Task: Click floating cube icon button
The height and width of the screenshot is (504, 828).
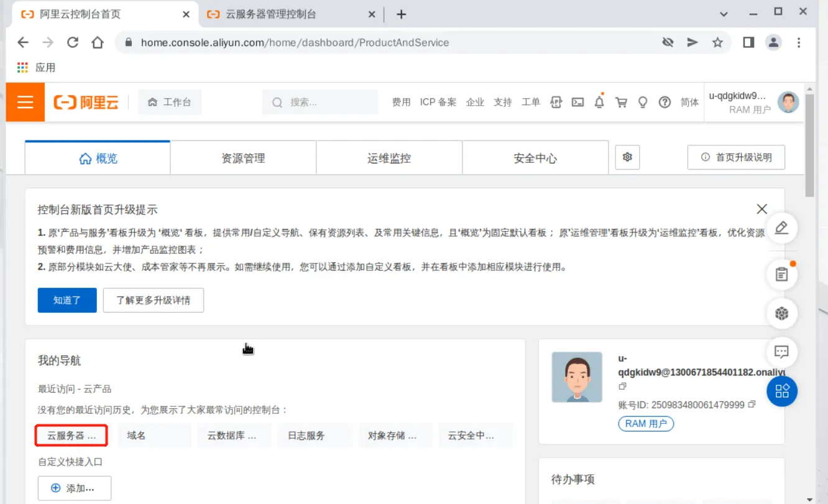Action: pos(782,313)
